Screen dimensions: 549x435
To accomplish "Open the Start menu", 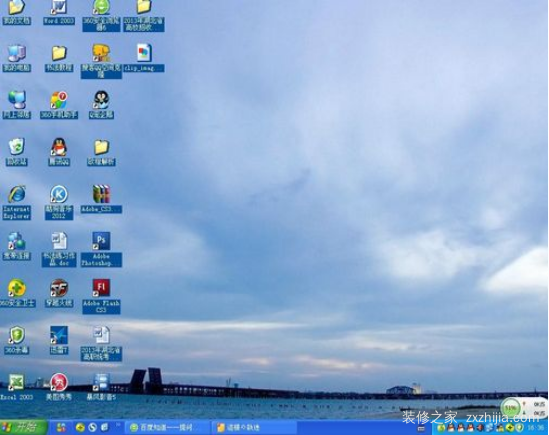I will pos(23,427).
